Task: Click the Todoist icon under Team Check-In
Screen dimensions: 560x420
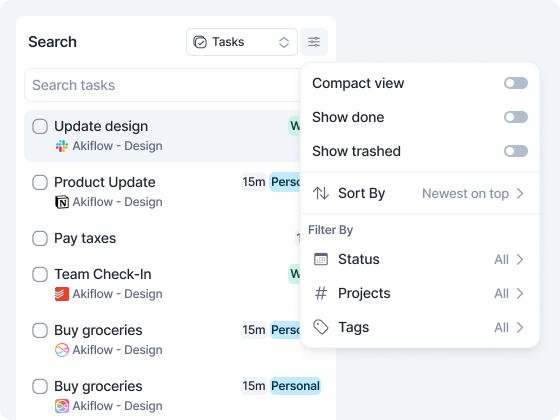Action: coord(62,294)
